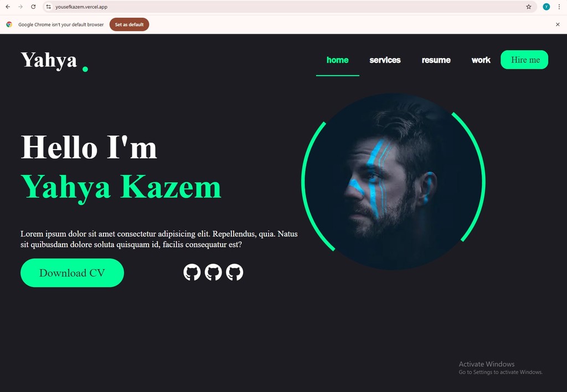Click the Yahya logo text
The height and width of the screenshot is (392, 567).
click(49, 60)
